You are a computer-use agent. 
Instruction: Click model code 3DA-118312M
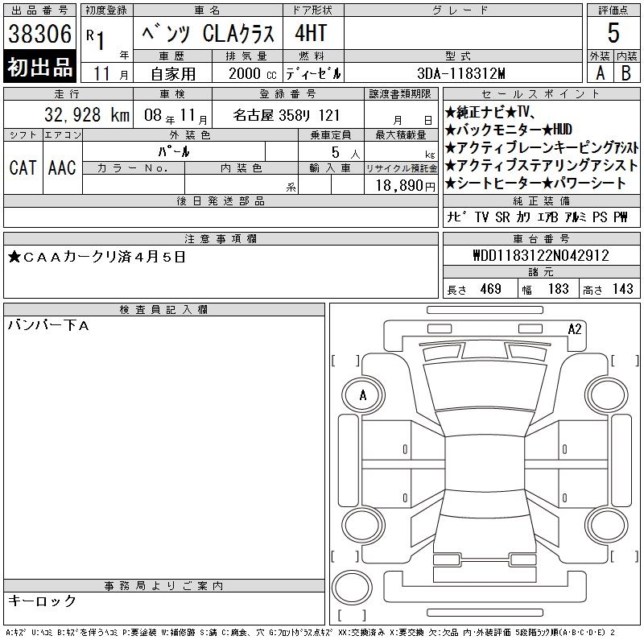[x=461, y=73]
